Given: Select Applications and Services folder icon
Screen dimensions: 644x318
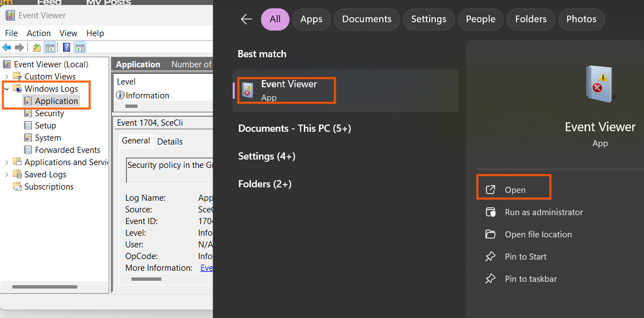Looking at the screenshot, I should click(17, 162).
